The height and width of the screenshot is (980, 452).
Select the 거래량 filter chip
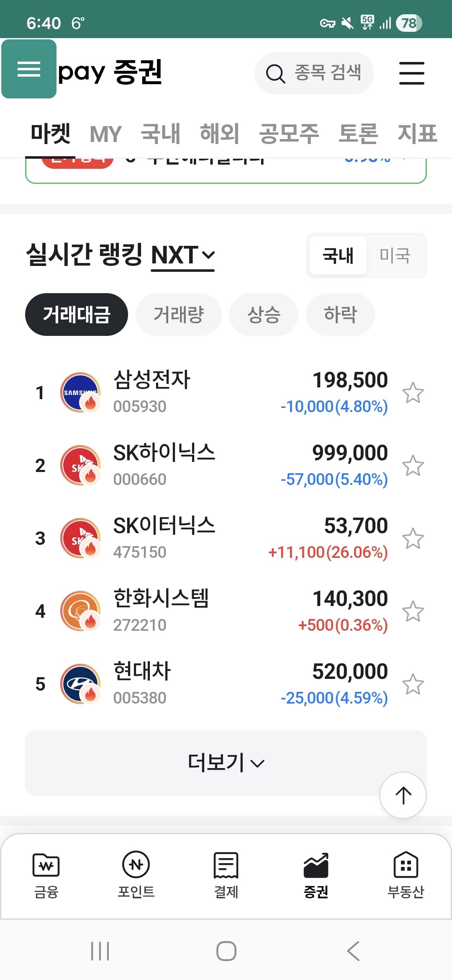(x=179, y=315)
